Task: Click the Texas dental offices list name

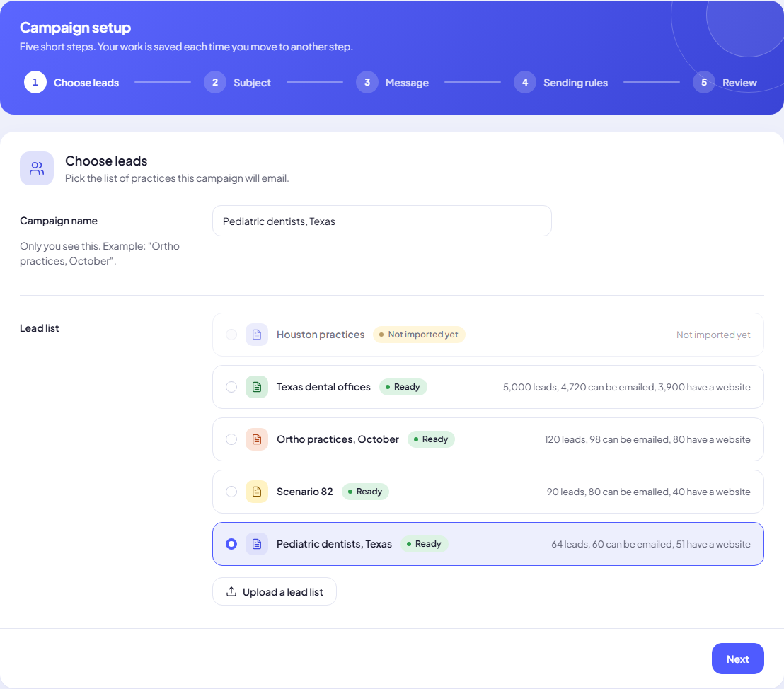Action: coord(323,387)
